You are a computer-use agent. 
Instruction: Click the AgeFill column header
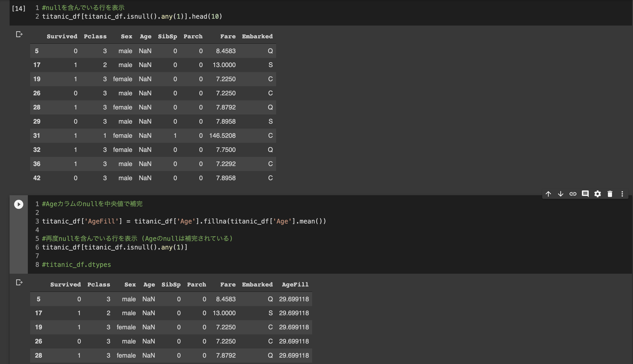[295, 284]
